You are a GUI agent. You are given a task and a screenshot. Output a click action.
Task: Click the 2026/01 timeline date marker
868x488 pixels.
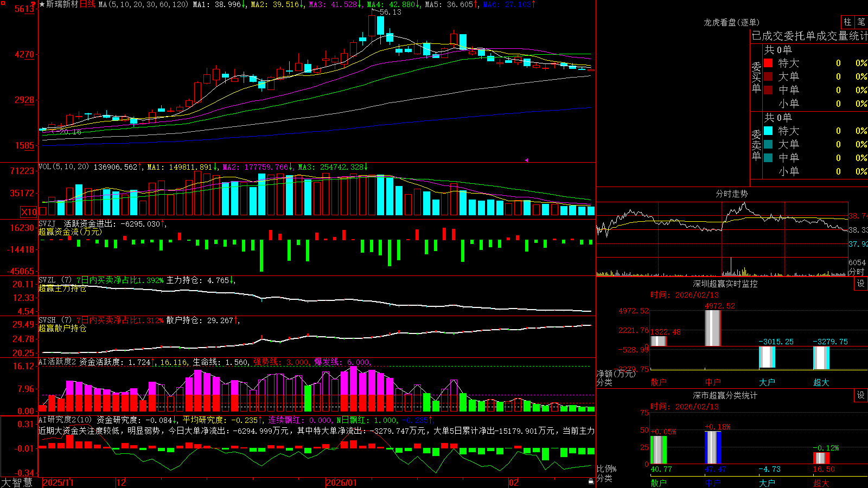[x=342, y=483]
